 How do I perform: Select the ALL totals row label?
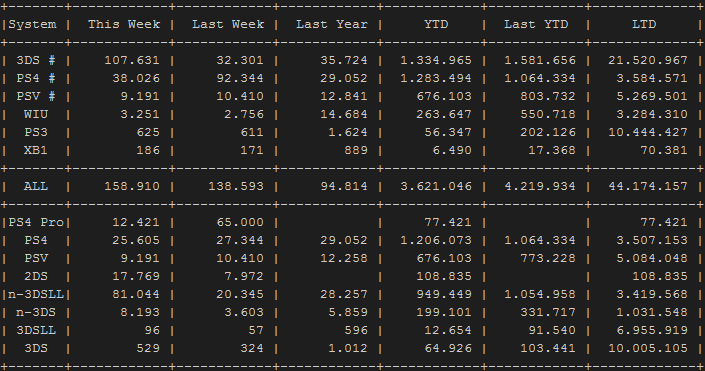[36, 186]
